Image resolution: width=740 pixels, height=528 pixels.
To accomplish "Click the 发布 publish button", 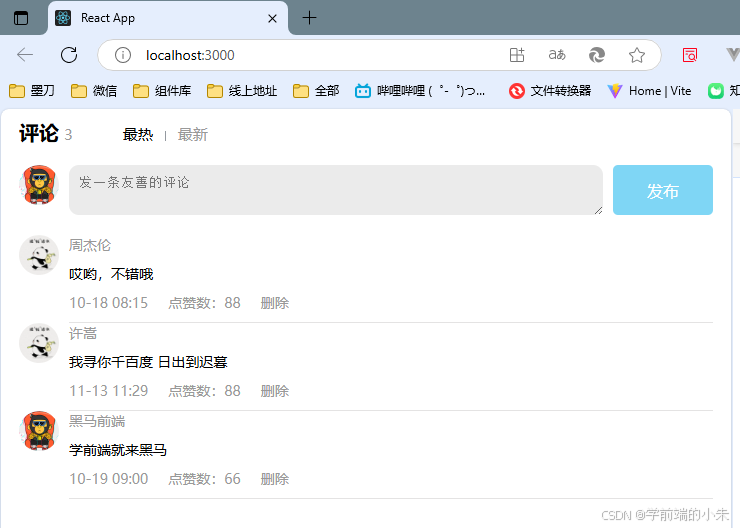I will point(663,190).
